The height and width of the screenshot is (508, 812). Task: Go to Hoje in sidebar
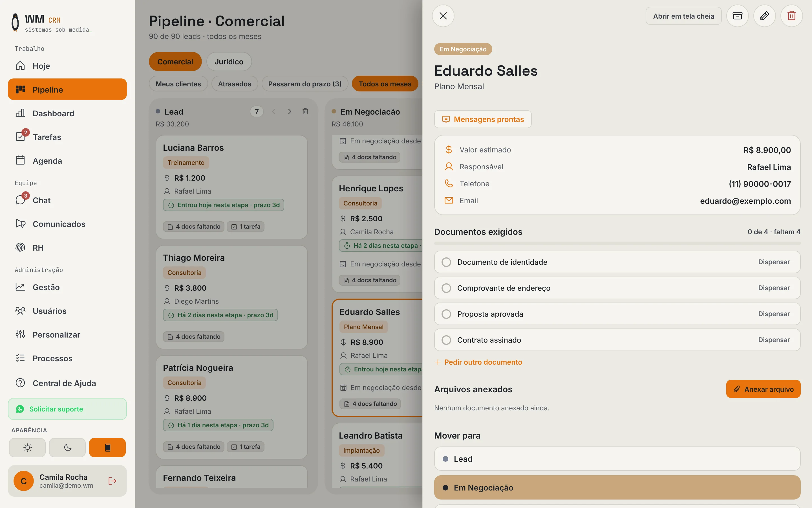point(67,66)
